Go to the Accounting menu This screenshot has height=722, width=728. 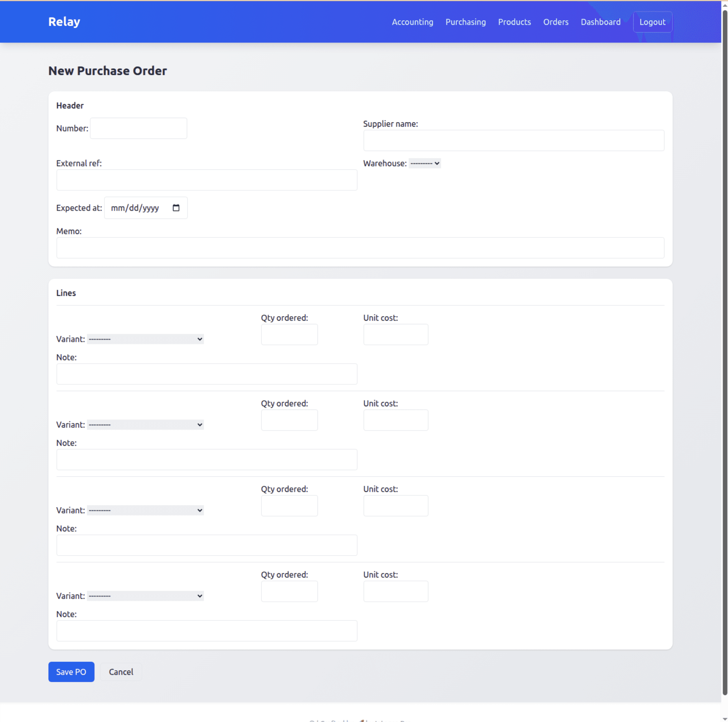[412, 22]
